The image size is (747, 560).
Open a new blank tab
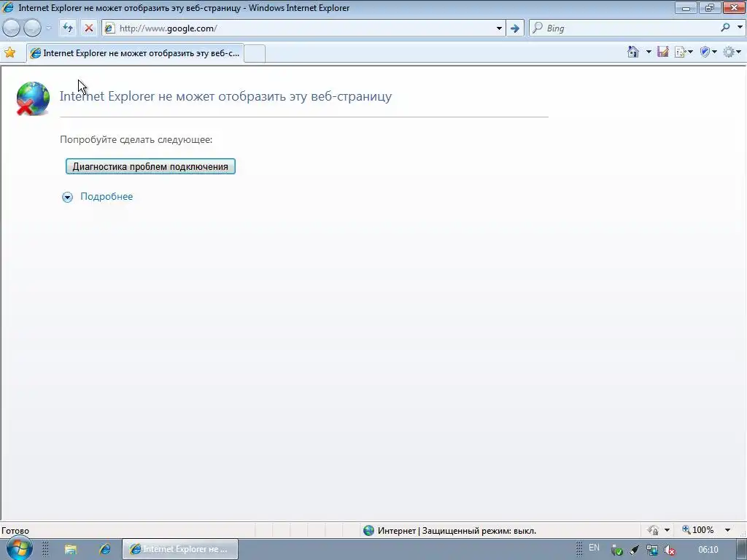(x=255, y=53)
